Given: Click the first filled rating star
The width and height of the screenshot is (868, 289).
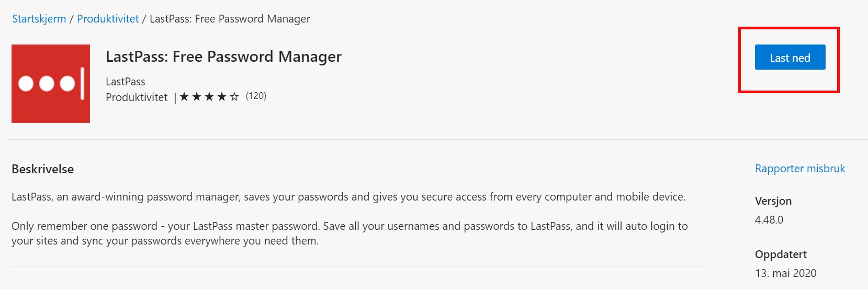Looking at the screenshot, I should tap(184, 96).
